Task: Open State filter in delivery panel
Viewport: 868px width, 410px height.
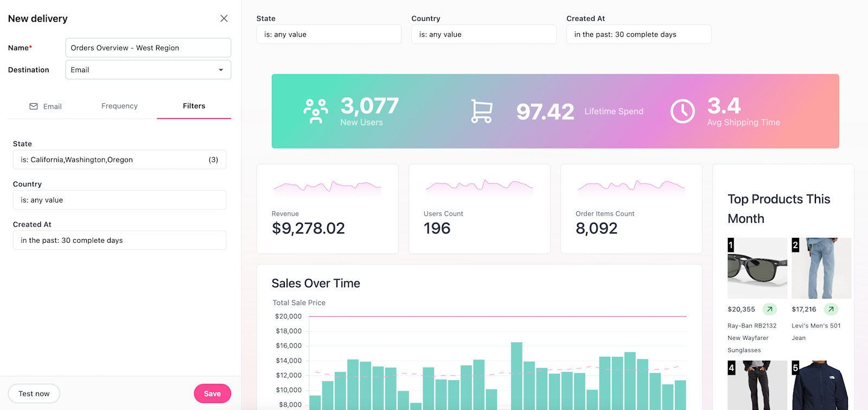Action: 119,160
